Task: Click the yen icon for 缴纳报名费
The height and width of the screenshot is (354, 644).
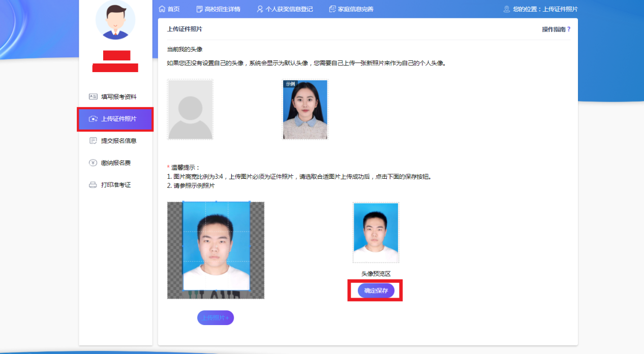Action: [x=93, y=163]
